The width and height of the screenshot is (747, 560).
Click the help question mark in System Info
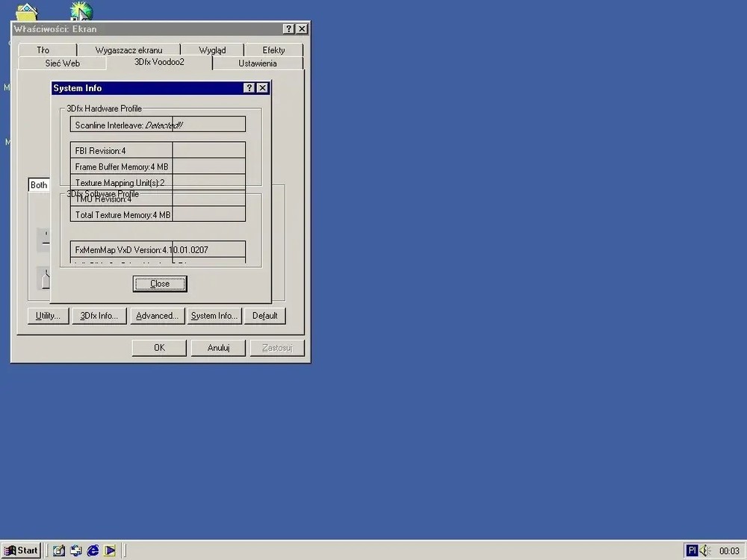(249, 88)
